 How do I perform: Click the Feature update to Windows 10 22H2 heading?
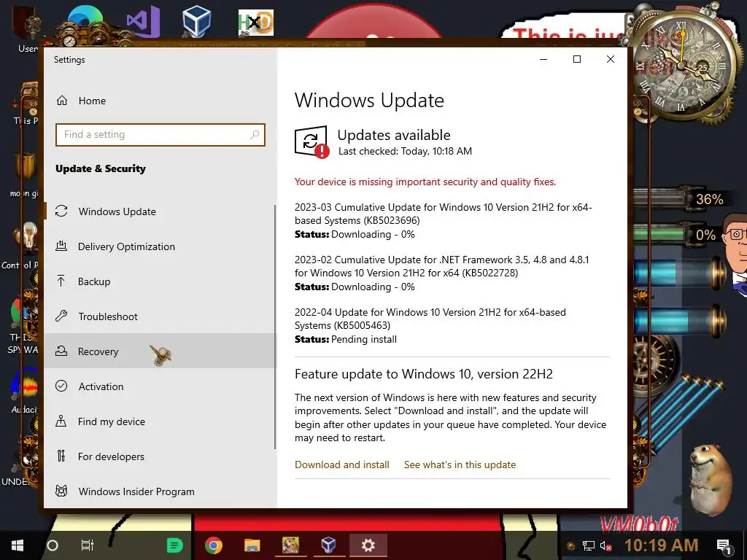(x=424, y=374)
